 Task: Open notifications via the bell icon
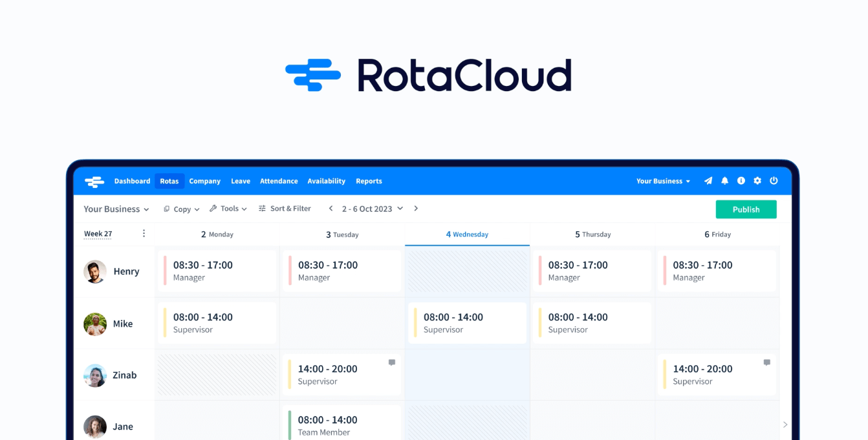(x=724, y=181)
